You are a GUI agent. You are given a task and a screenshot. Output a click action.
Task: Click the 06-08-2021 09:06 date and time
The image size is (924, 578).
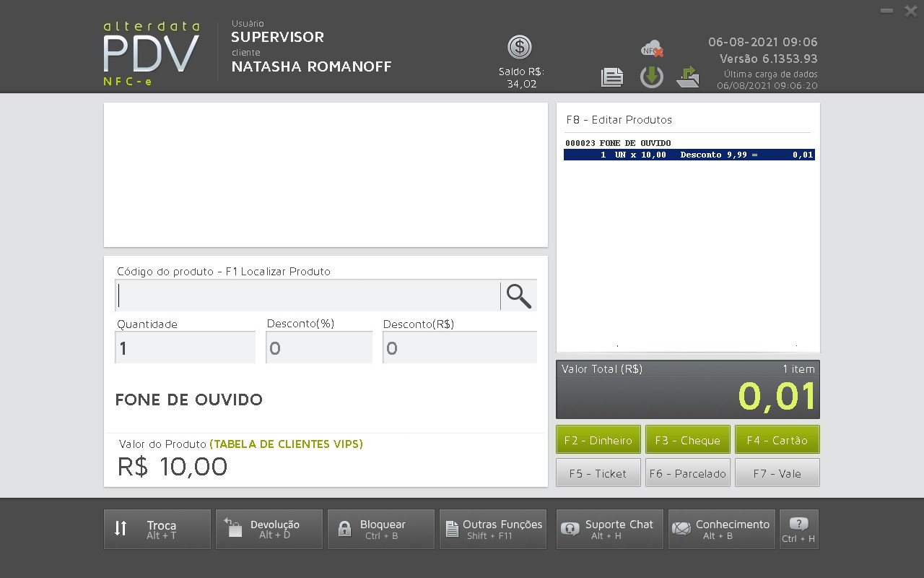763,42
